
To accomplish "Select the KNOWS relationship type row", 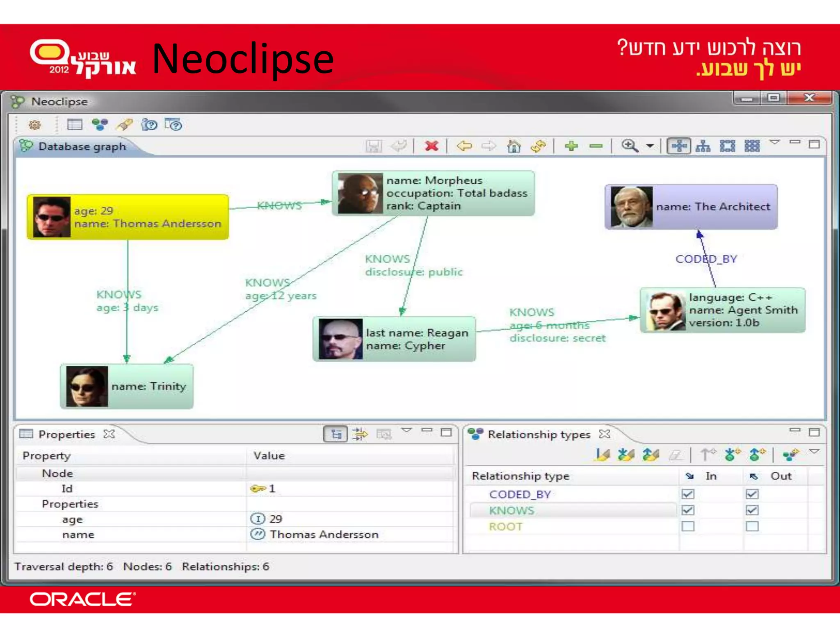I will click(573, 511).
